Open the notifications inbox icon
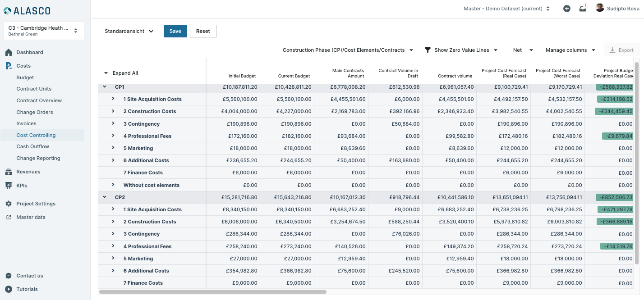Image resolution: width=644 pixels, height=300 pixels. click(x=583, y=9)
